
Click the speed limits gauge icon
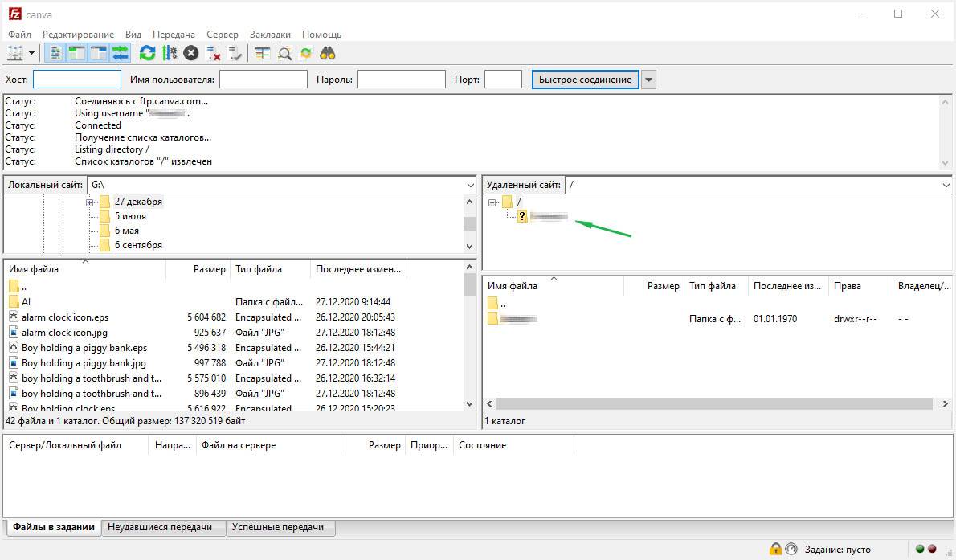[x=791, y=550]
